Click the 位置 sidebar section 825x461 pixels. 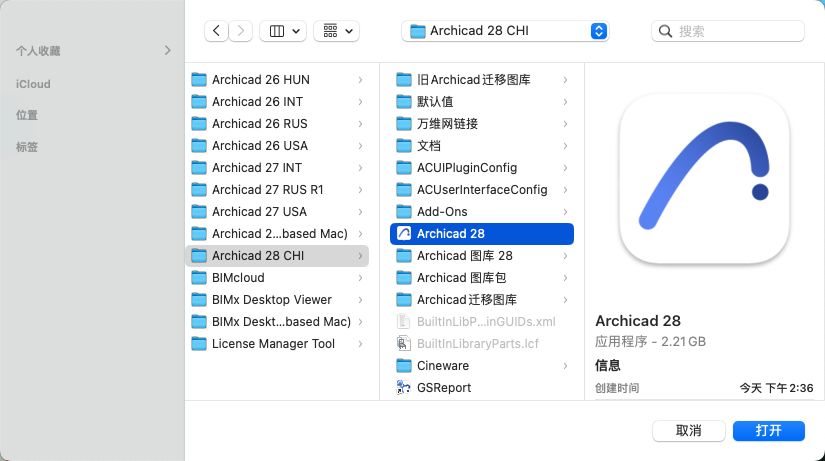(x=27, y=115)
